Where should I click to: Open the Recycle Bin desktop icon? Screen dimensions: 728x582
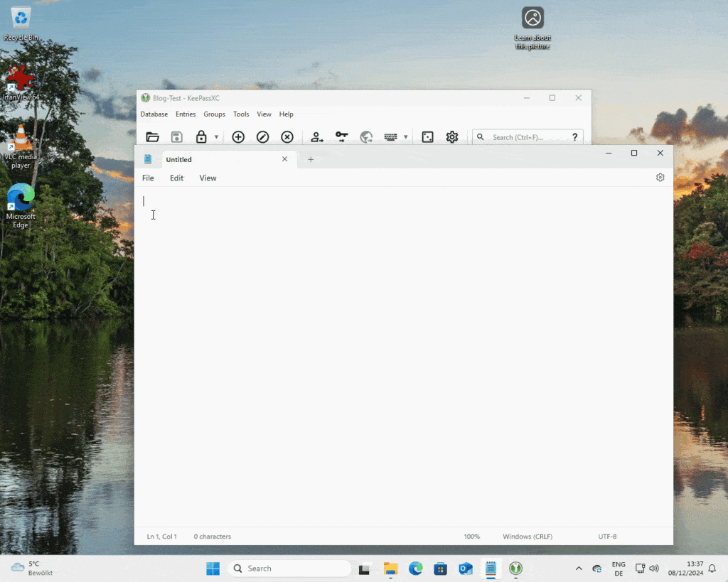coord(21,24)
